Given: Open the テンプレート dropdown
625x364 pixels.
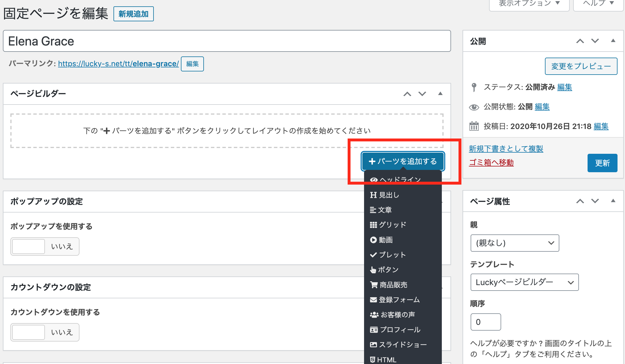Looking at the screenshot, I should coord(524,282).
